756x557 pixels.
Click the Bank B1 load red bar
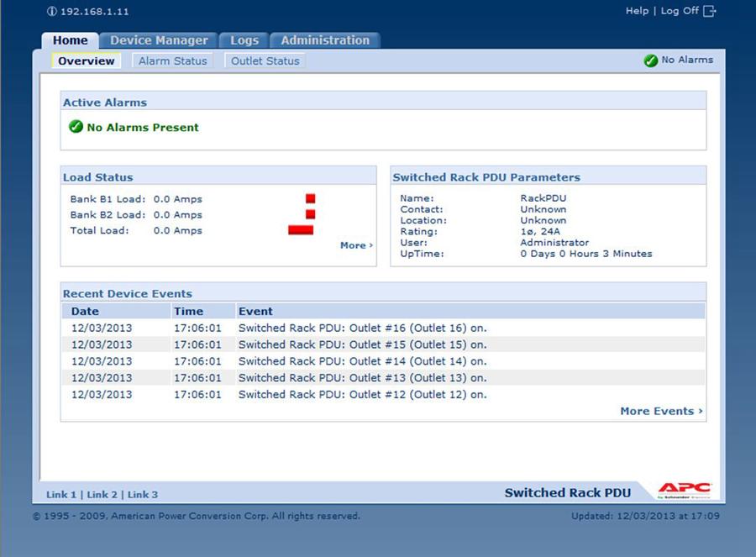click(310, 199)
